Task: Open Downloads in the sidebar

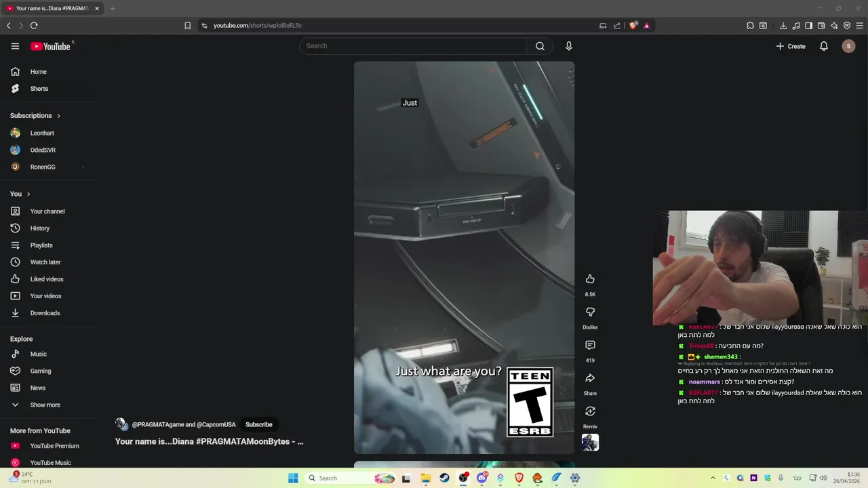Action: [49, 313]
